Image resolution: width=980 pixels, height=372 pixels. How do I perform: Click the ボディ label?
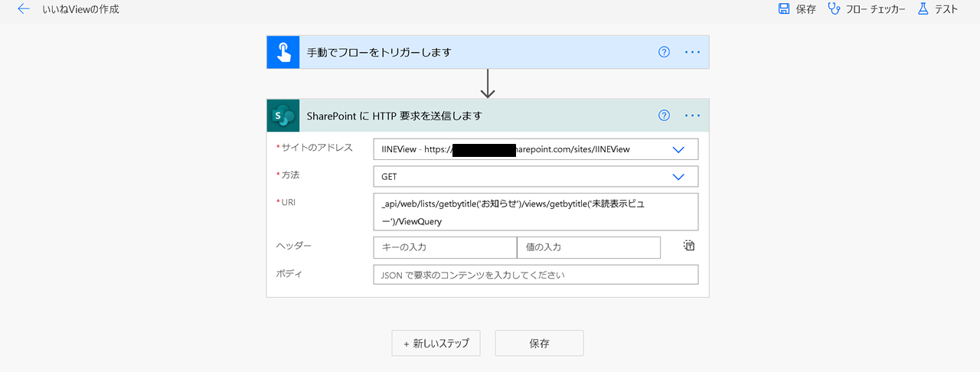coord(289,272)
